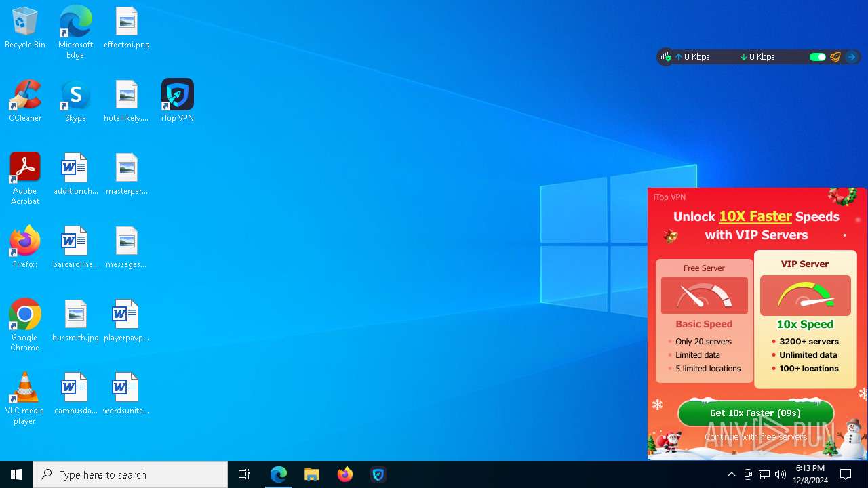
Task: Select the wordsunite Word document
Action: click(126, 394)
